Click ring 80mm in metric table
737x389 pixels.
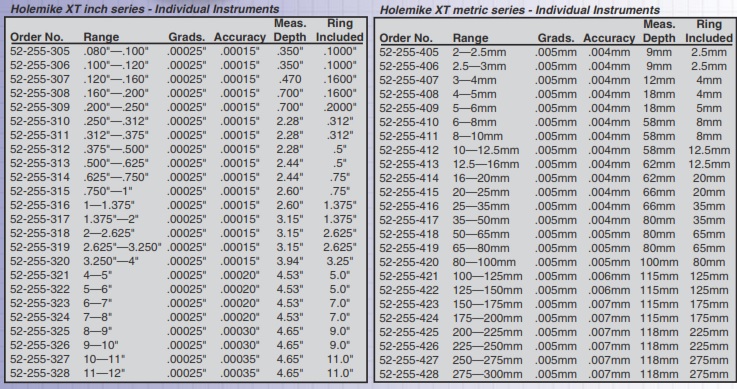(x=709, y=262)
